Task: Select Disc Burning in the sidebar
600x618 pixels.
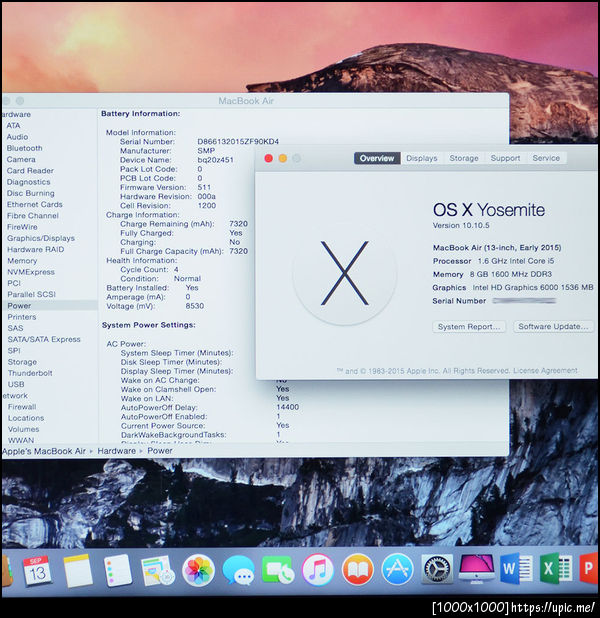Action: point(31,194)
